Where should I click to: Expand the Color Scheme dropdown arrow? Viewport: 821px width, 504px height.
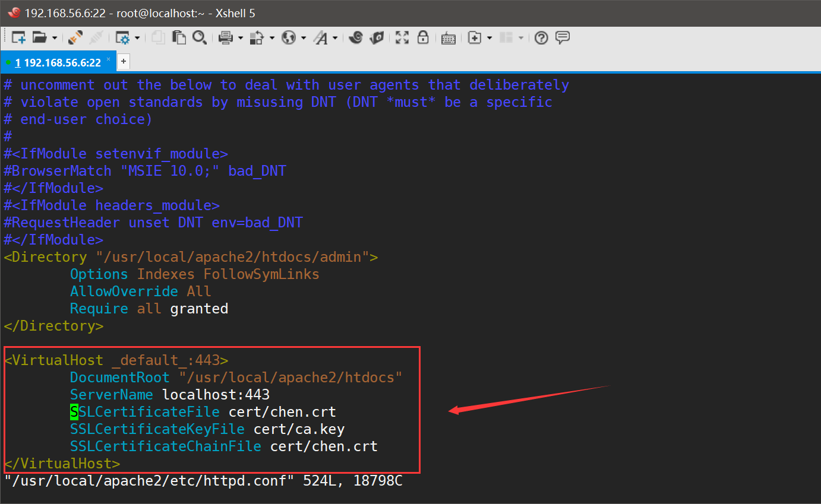pyautogui.click(x=272, y=38)
